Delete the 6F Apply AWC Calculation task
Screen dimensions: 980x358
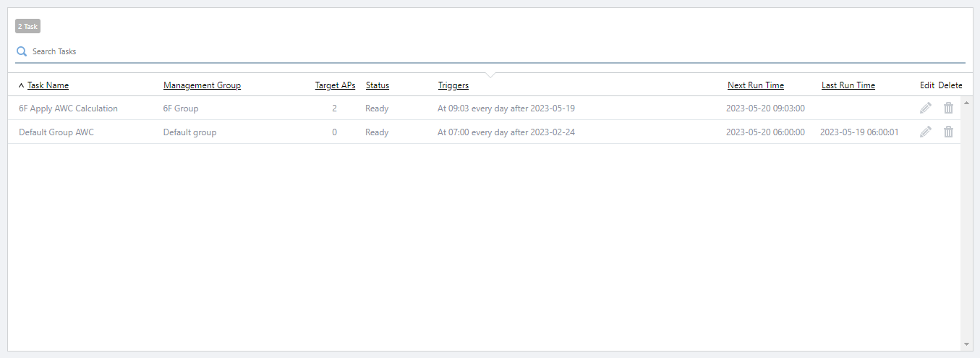(948, 108)
